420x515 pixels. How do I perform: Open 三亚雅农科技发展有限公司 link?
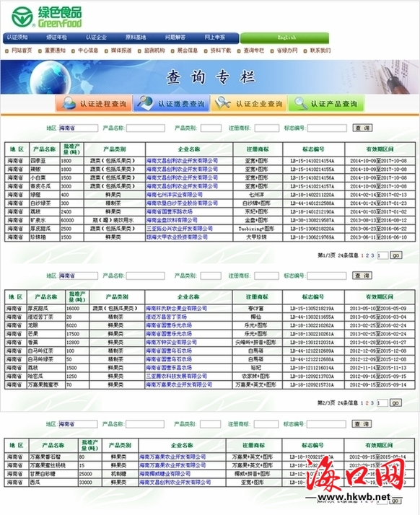click(x=177, y=377)
